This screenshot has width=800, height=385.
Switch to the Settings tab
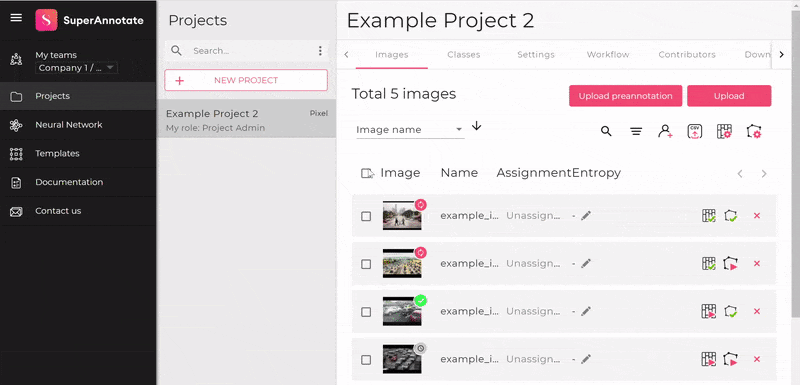pos(536,55)
